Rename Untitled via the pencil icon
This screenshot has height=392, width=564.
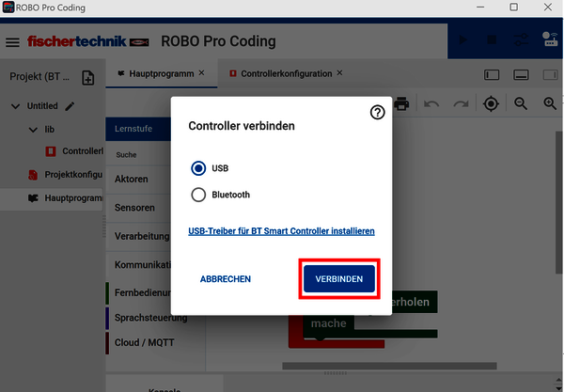(70, 106)
